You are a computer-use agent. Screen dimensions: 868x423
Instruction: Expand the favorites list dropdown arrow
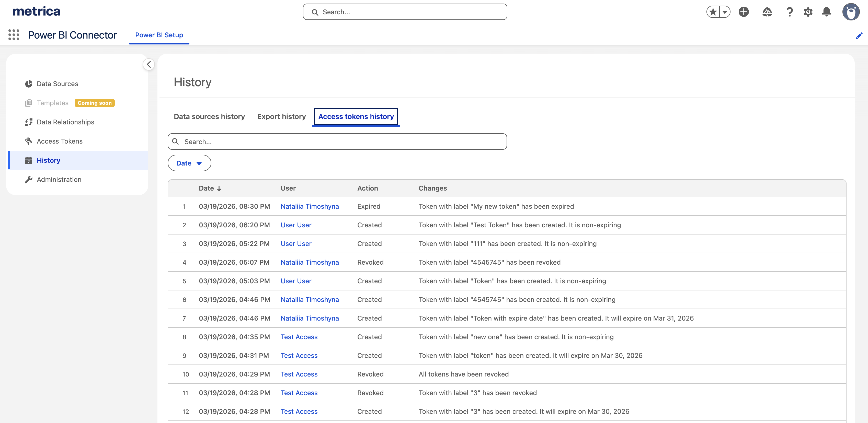(724, 12)
